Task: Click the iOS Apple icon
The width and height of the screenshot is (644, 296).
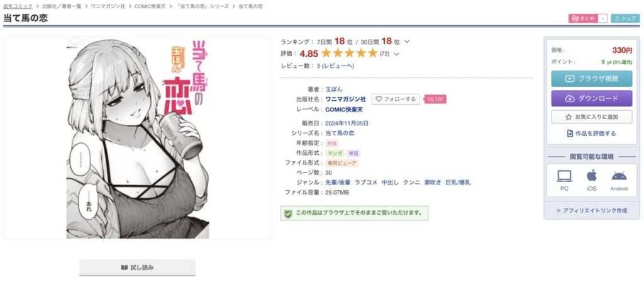Action: [591, 176]
